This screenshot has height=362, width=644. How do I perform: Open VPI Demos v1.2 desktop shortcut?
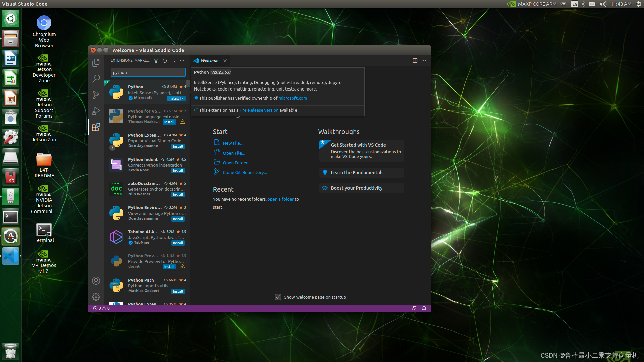tap(44, 262)
